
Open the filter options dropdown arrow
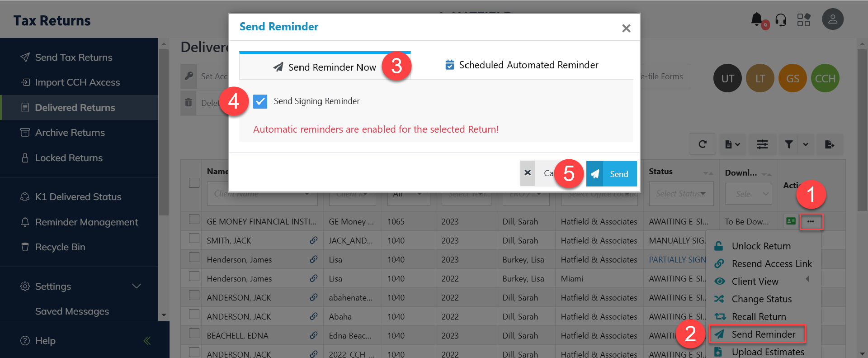tap(806, 144)
